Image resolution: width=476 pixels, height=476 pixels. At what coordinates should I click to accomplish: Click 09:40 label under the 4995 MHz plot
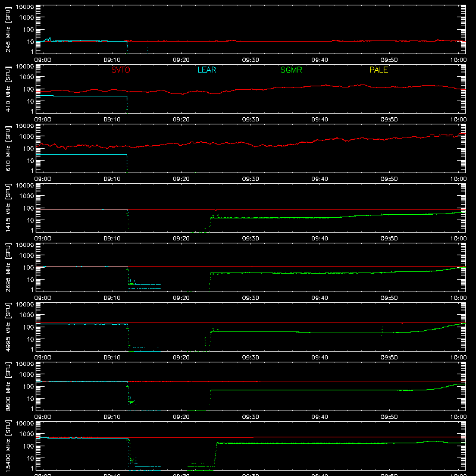point(320,358)
